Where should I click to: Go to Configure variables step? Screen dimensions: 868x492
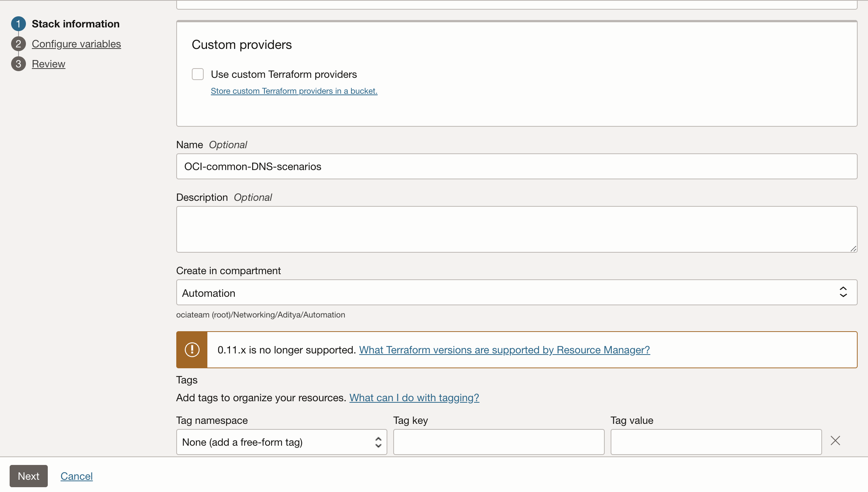[x=76, y=44]
